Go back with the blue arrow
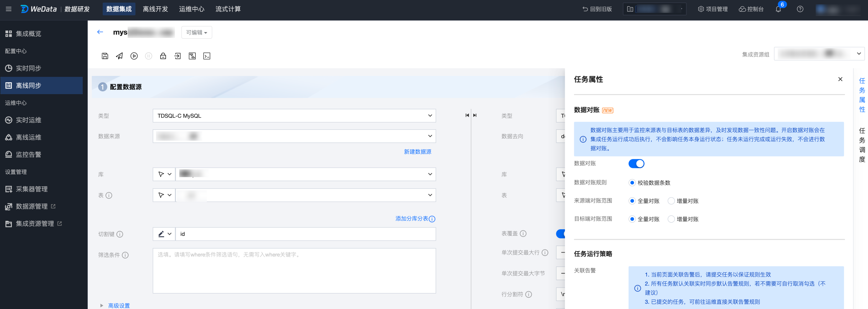This screenshot has height=309, width=868. point(100,32)
